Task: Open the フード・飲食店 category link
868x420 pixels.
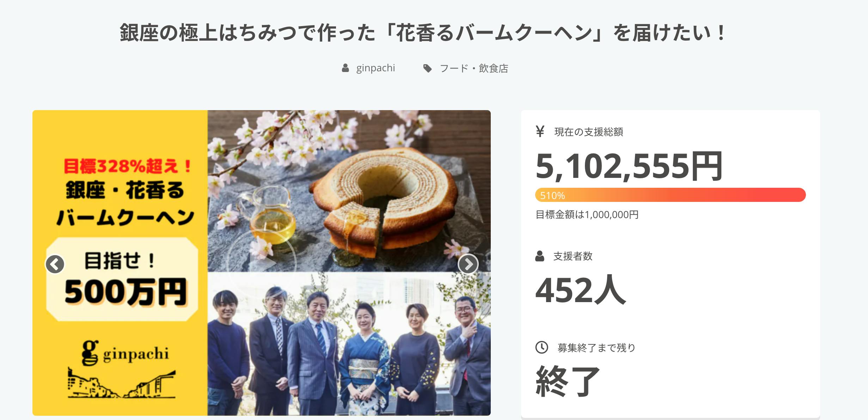Action: (x=474, y=68)
